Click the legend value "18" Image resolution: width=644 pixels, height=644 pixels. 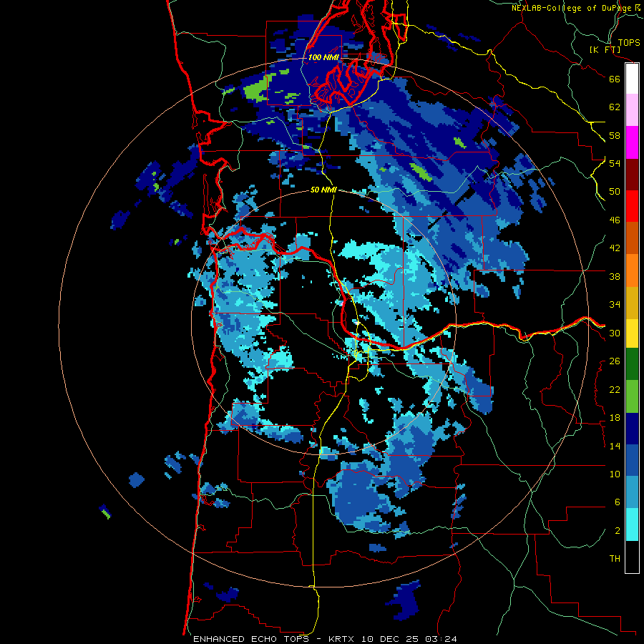tap(615, 418)
